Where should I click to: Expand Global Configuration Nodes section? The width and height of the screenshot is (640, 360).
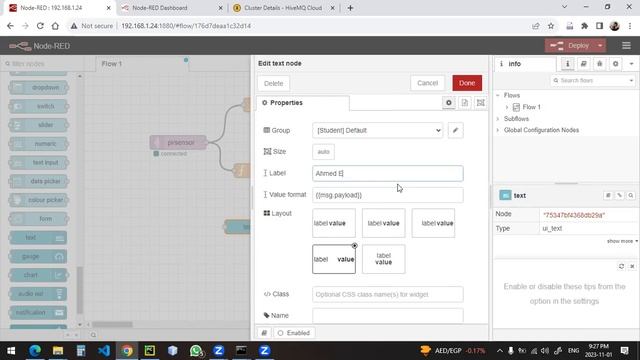498,130
